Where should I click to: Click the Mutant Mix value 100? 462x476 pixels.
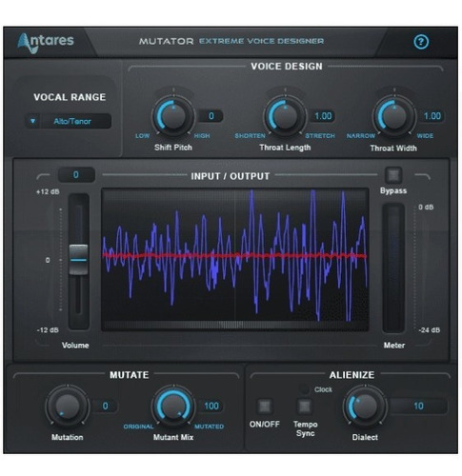(211, 406)
